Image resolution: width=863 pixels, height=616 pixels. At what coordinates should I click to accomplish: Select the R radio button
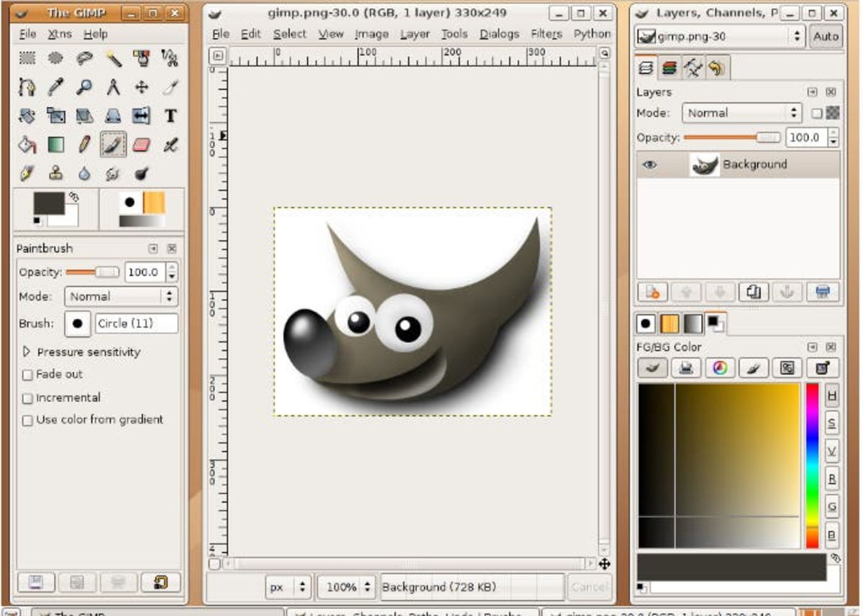(831, 479)
